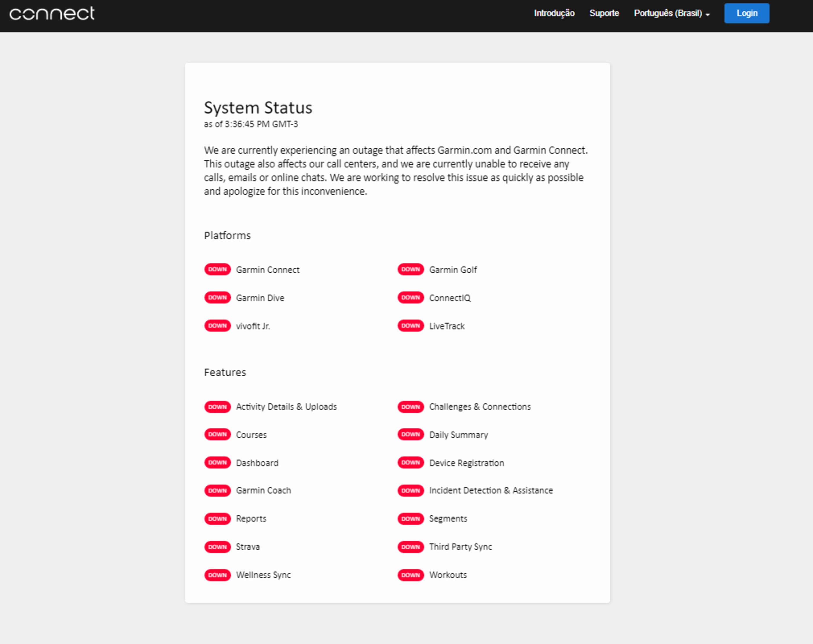813x644 pixels.
Task: Click the Garmin Coach feature label
Action: click(263, 490)
